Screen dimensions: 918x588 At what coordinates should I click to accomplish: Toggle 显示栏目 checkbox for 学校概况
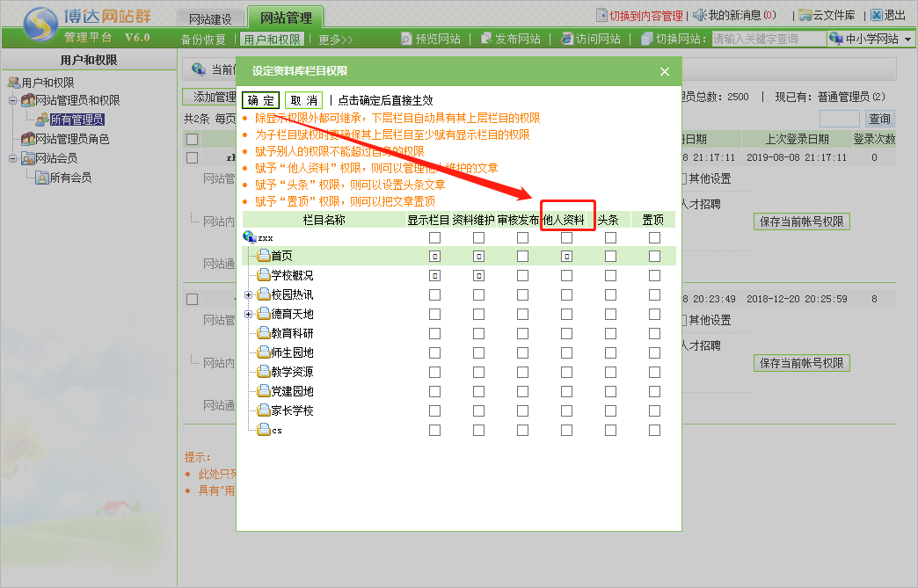tap(434, 275)
